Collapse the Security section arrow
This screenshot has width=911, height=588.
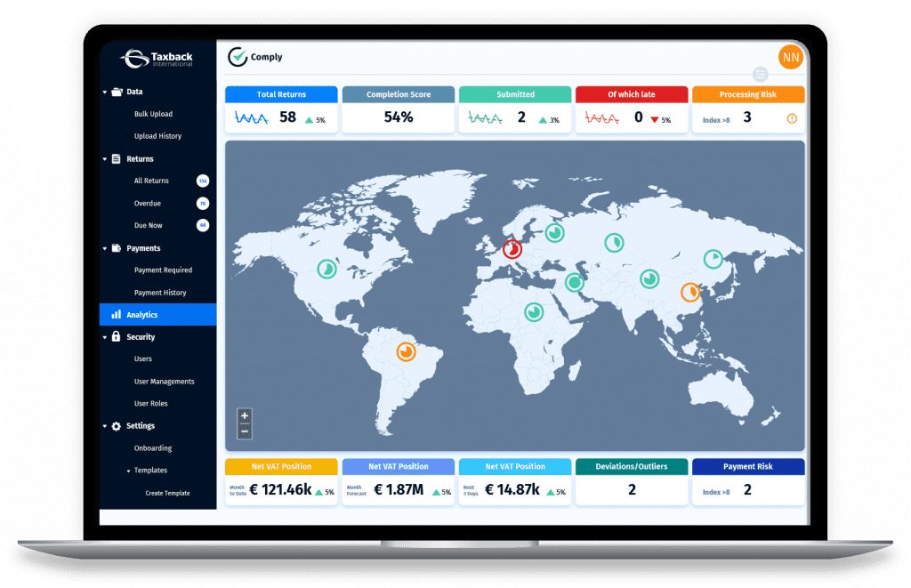105,337
